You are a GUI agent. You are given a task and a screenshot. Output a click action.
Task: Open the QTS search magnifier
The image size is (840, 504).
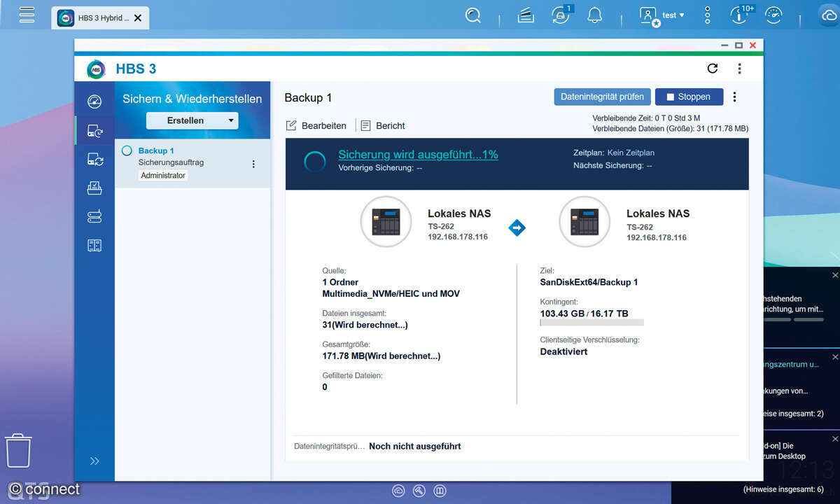click(474, 15)
